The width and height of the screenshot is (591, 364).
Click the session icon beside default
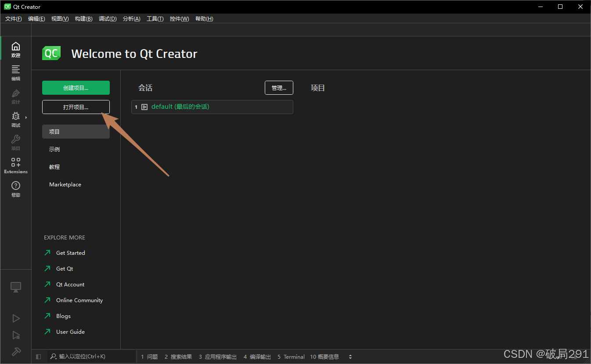pos(144,107)
